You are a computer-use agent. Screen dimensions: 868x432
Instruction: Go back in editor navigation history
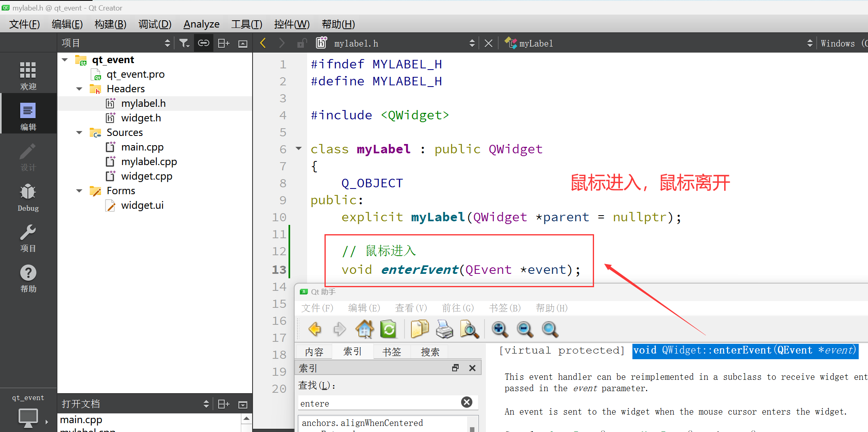tap(263, 43)
